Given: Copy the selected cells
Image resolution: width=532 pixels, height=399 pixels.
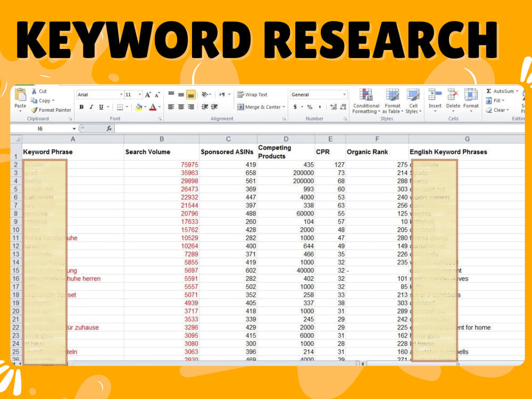Looking at the screenshot, I should (x=41, y=101).
